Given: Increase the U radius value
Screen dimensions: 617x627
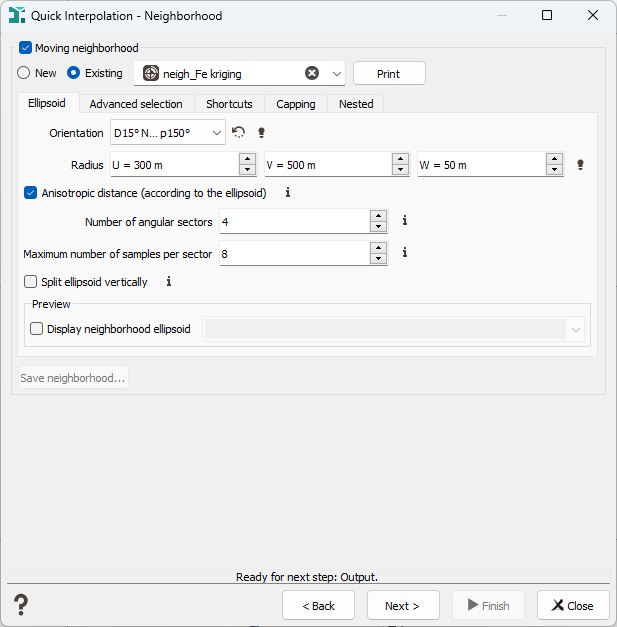Looking at the screenshot, I should pyautogui.click(x=248, y=159).
